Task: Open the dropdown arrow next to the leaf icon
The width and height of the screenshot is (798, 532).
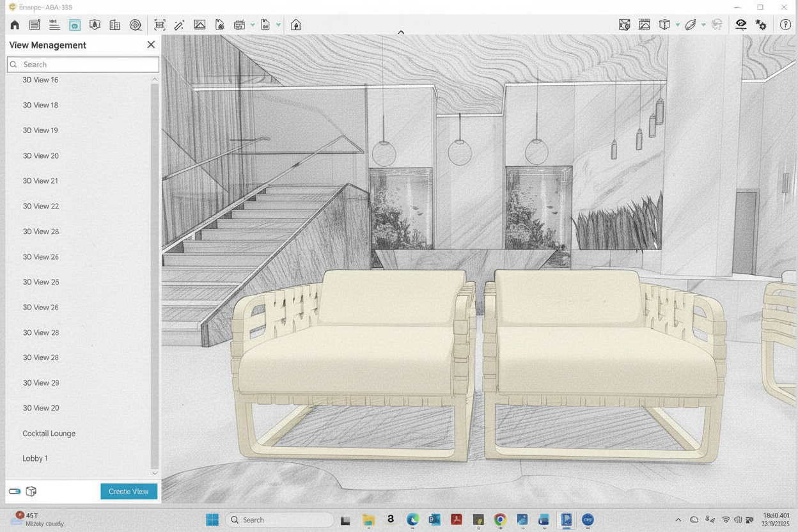Action: coord(703,25)
